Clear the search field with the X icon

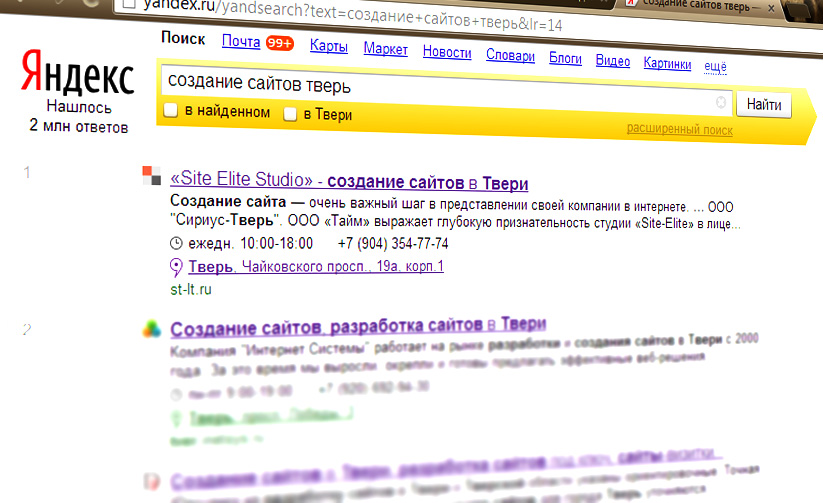721,103
